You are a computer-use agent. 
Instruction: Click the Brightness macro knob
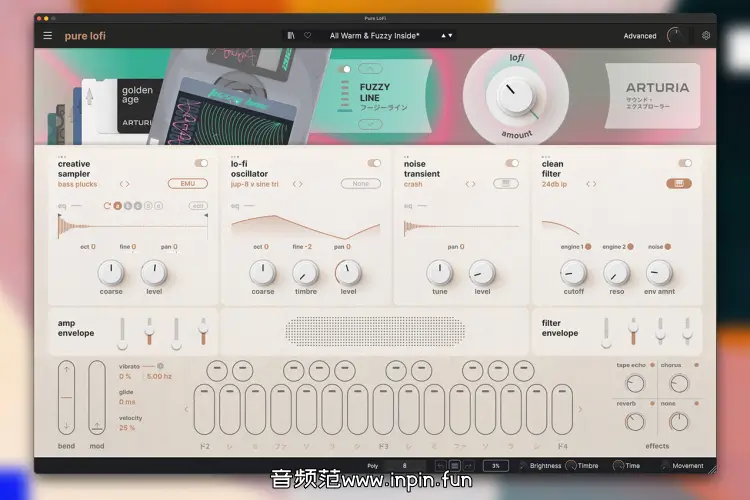click(522, 466)
